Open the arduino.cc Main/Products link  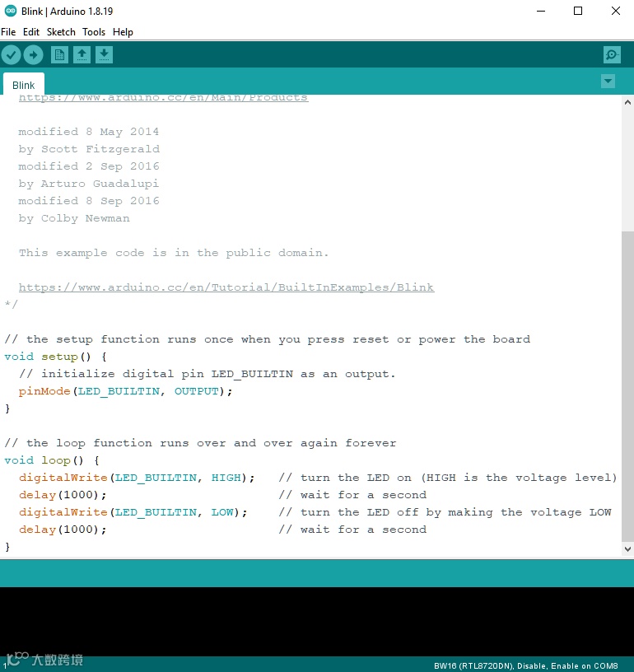pos(163,98)
